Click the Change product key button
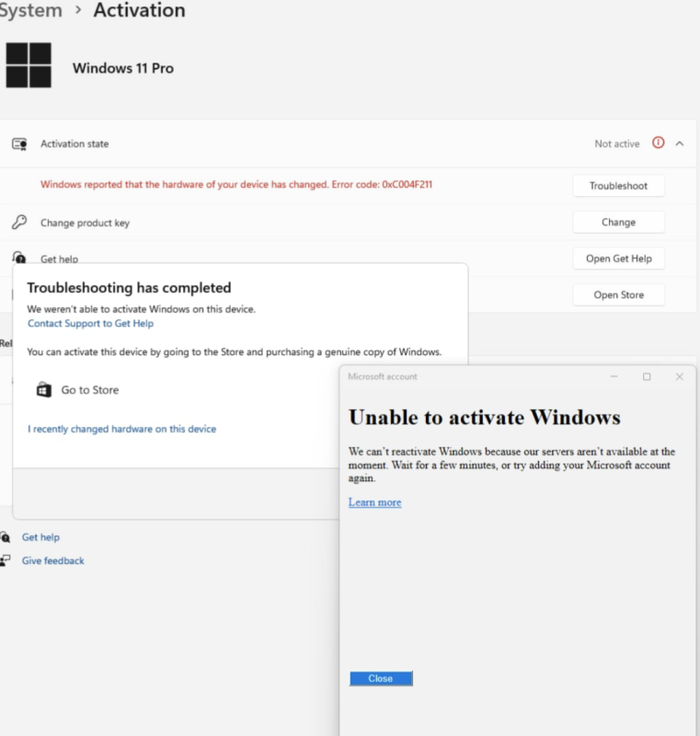700x736 pixels. [x=618, y=222]
